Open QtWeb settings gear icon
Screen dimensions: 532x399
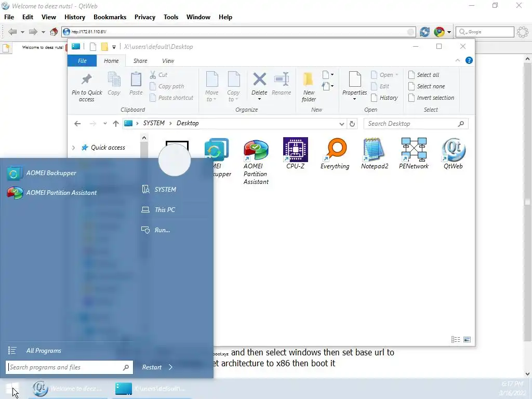[x=523, y=32]
